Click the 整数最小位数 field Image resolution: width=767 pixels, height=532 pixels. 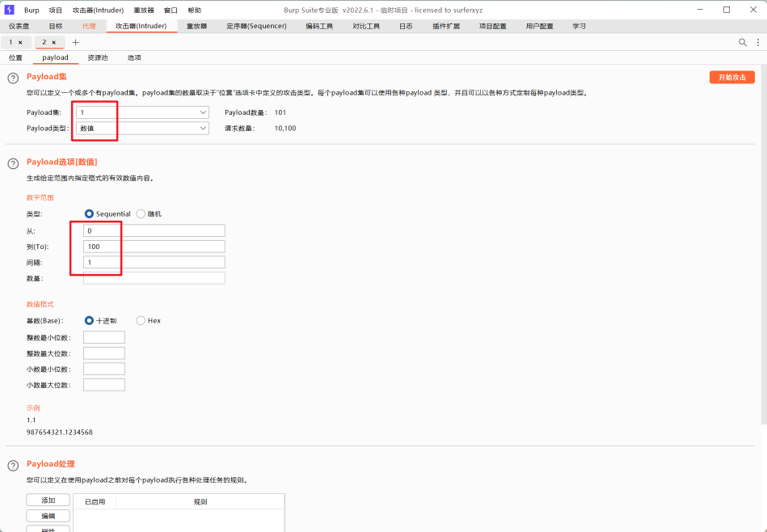[104, 337]
